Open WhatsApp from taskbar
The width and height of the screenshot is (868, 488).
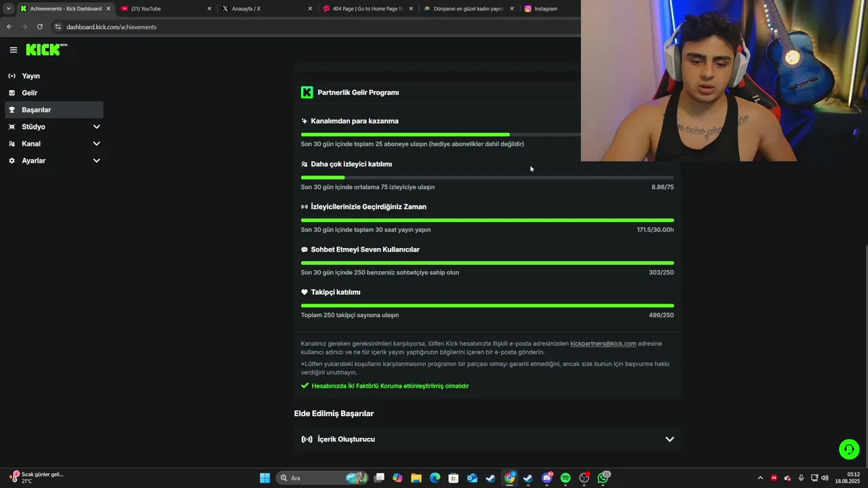pos(603,478)
